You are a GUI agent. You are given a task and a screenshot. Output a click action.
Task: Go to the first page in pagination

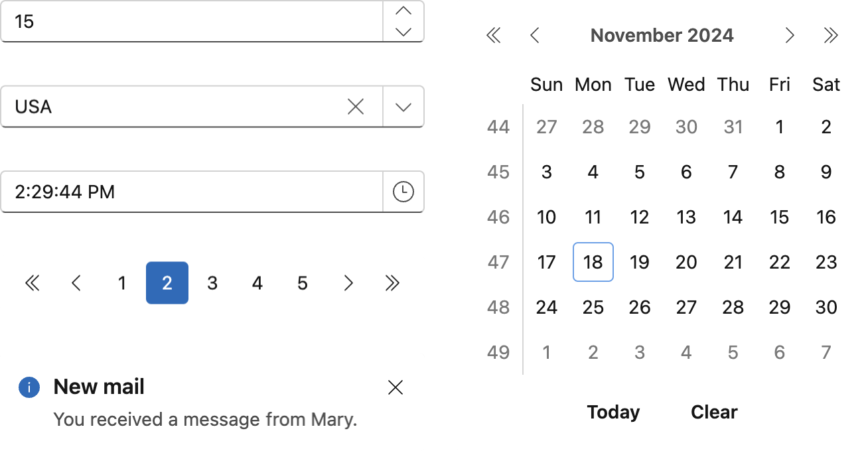click(x=32, y=283)
